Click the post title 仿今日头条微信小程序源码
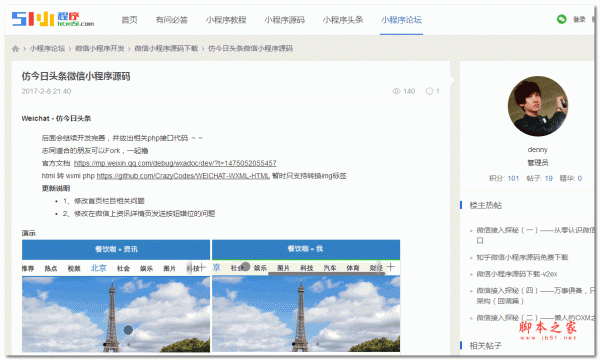 click(76, 76)
